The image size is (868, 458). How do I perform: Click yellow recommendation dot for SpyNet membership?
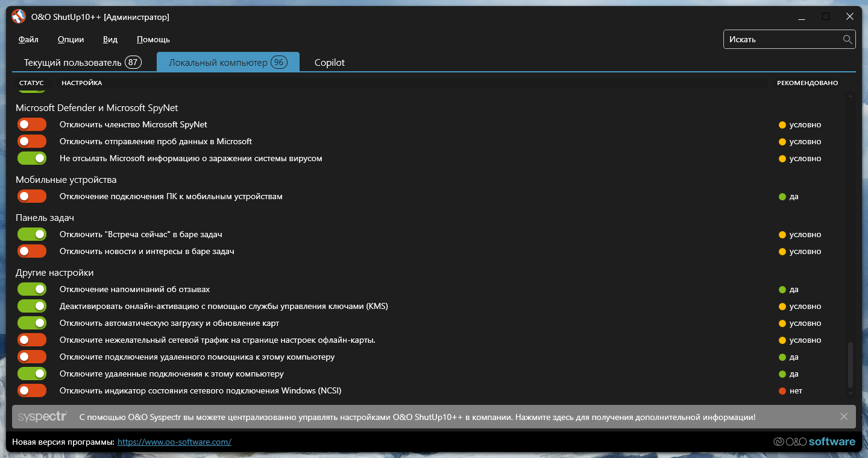(x=782, y=125)
